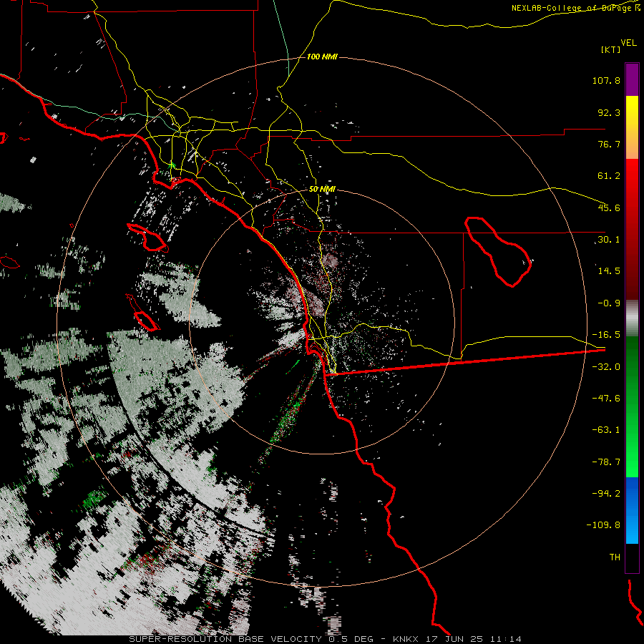Click the 30.1 velocity scale label
Screen dimensions: 644x644
coord(609,240)
